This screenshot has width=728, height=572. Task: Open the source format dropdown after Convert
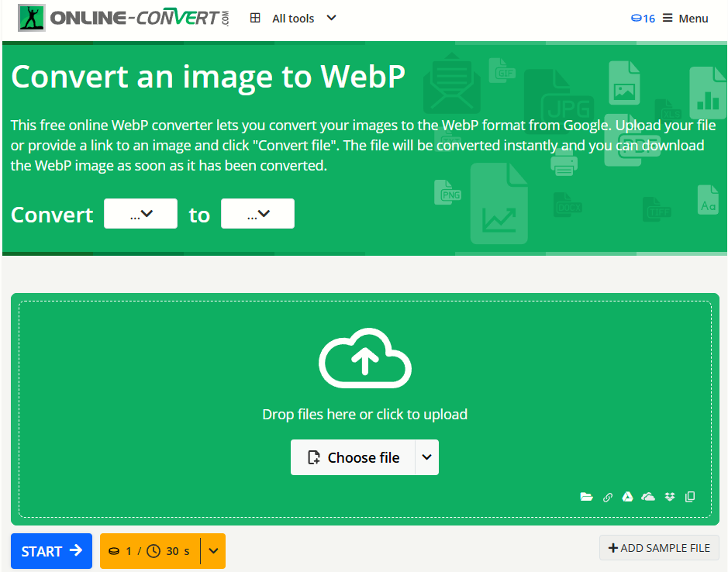point(140,214)
